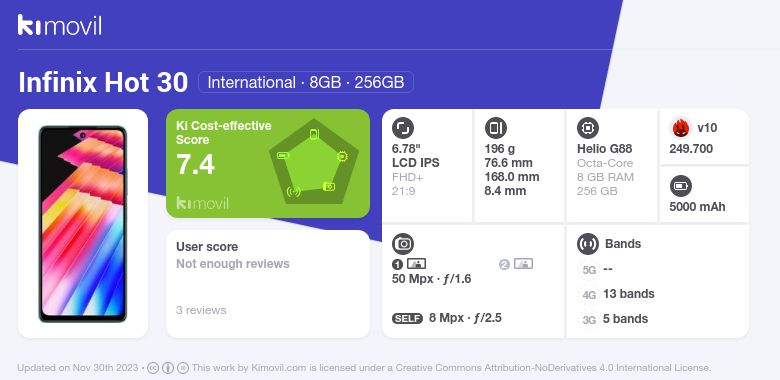Click the User score heading
Viewport: 780px width, 380px height.
(x=207, y=247)
